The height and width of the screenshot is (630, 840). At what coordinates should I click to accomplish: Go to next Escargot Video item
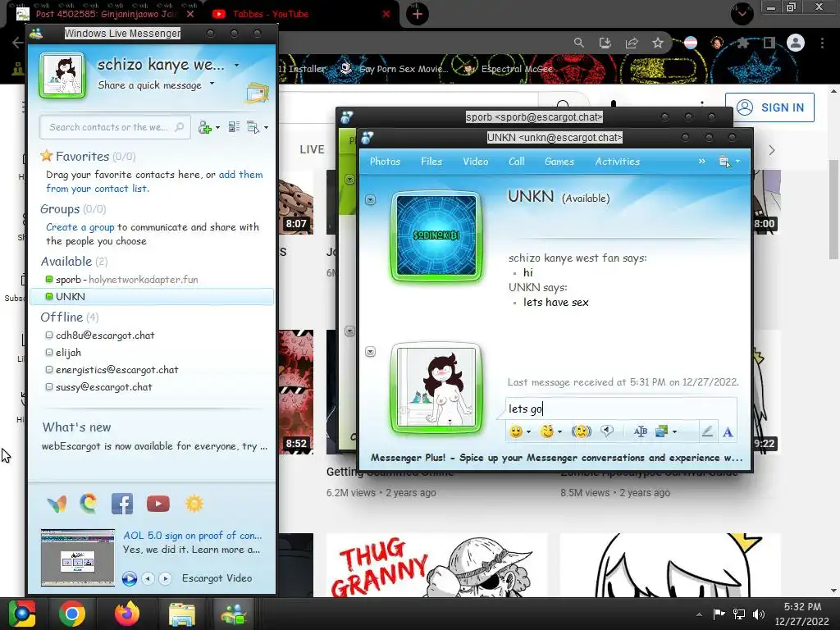coord(165,578)
